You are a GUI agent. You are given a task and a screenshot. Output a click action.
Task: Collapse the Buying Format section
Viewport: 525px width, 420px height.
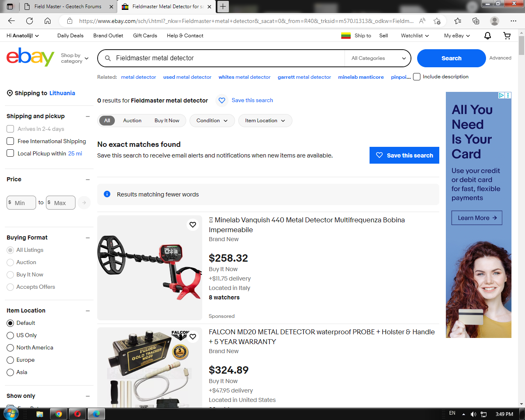pos(88,238)
